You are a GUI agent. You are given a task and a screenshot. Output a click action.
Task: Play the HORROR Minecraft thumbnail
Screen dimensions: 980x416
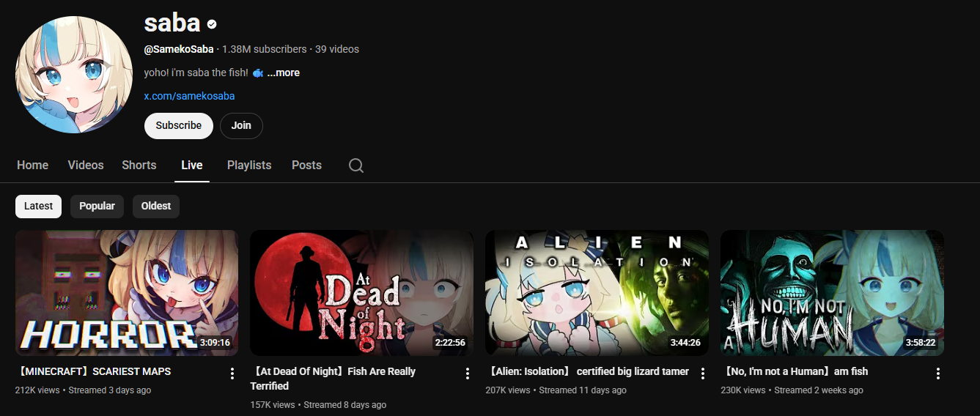[x=127, y=293]
